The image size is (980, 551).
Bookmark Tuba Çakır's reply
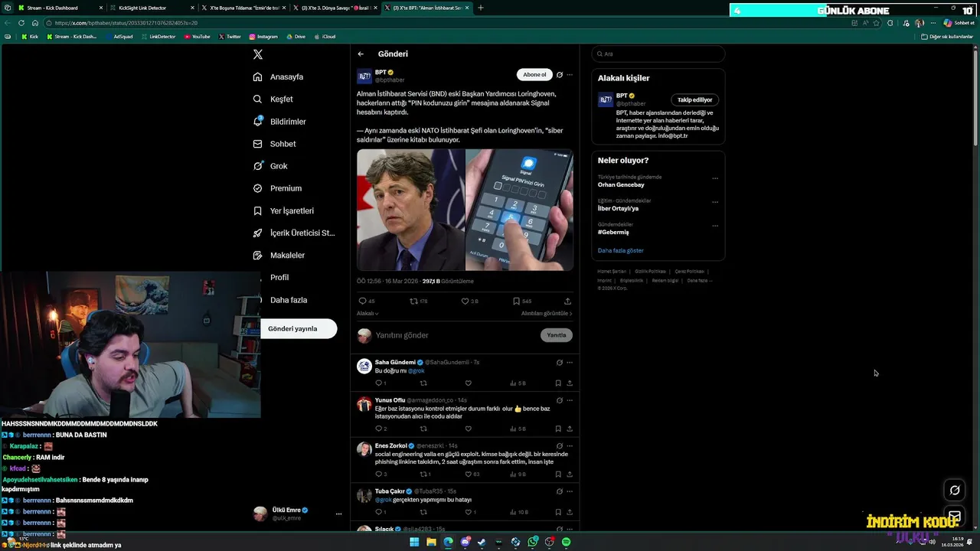point(558,512)
